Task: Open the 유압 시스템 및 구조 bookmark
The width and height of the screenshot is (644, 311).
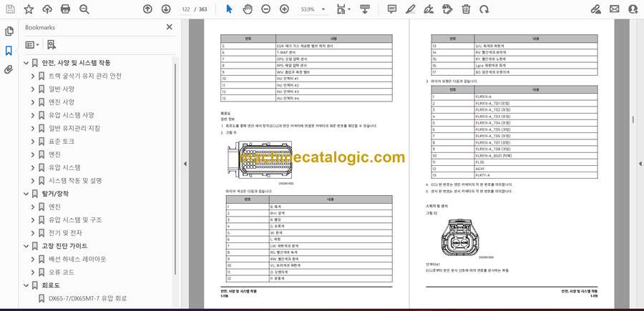Action: click(76, 220)
